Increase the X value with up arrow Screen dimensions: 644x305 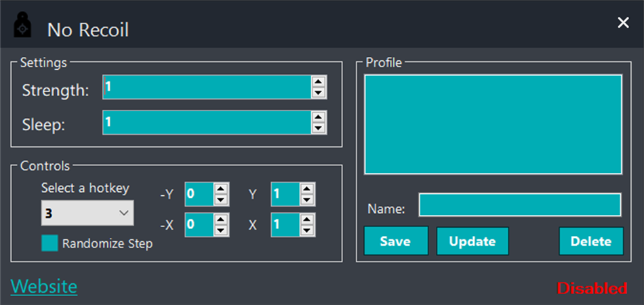pos(307,219)
